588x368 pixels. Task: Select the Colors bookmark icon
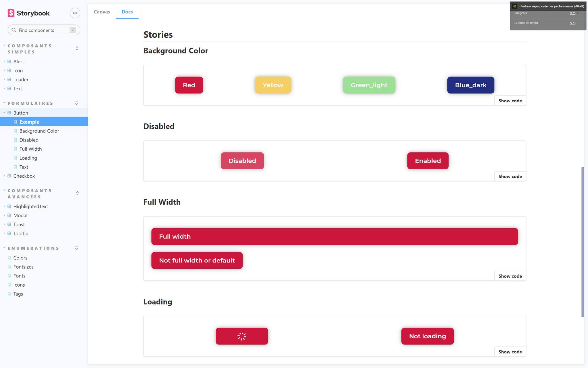9,258
